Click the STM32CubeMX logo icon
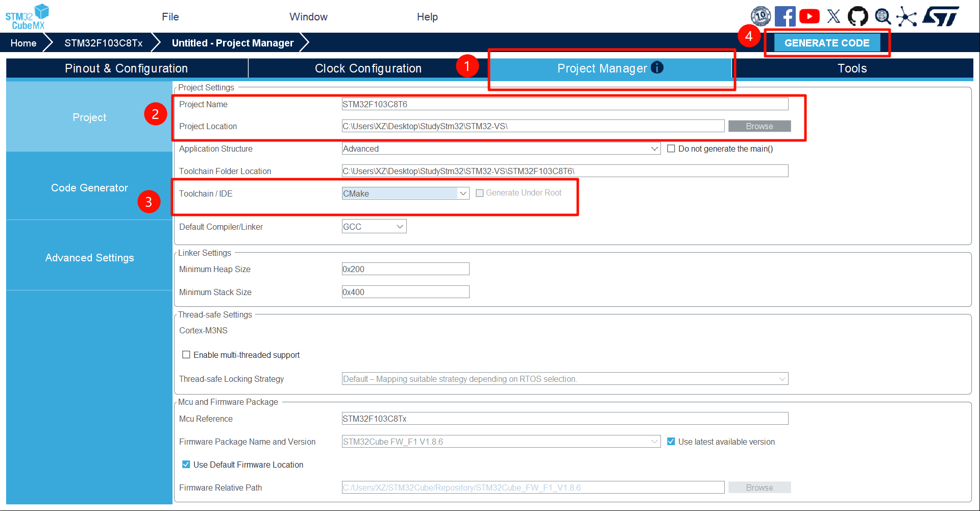The height and width of the screenshot is (511, 980). coord(27,16)
